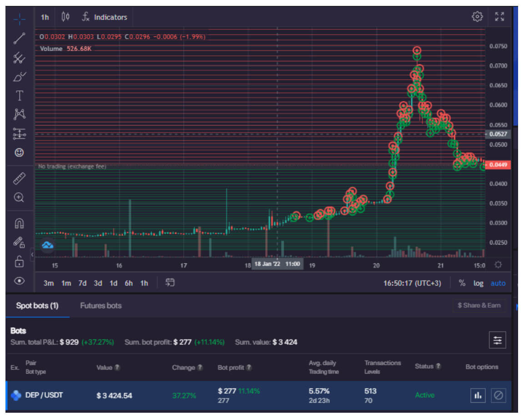Sort by Avg. daily Trading time header

323,367
